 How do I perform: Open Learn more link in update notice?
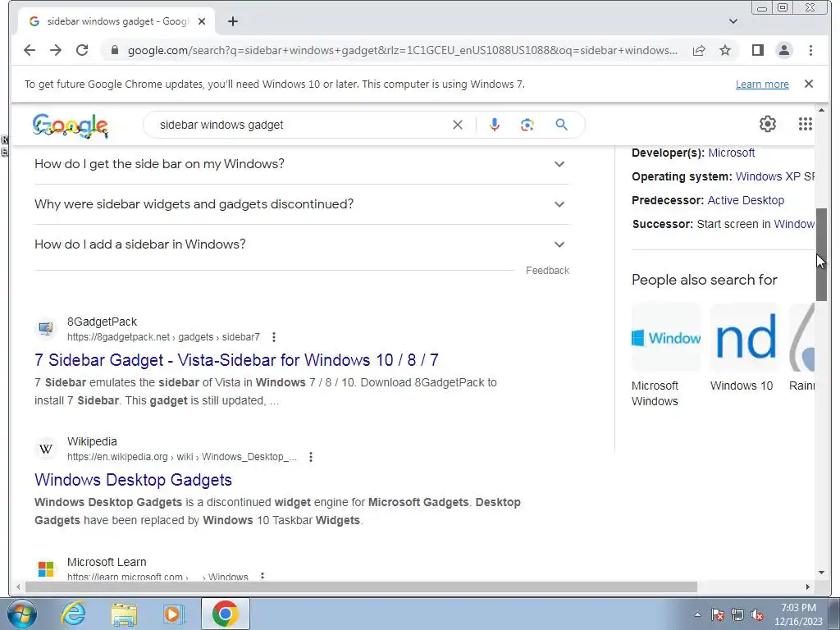762,84
